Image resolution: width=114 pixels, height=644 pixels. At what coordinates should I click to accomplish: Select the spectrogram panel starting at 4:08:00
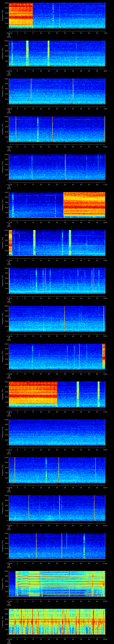[x=57, y=91]
